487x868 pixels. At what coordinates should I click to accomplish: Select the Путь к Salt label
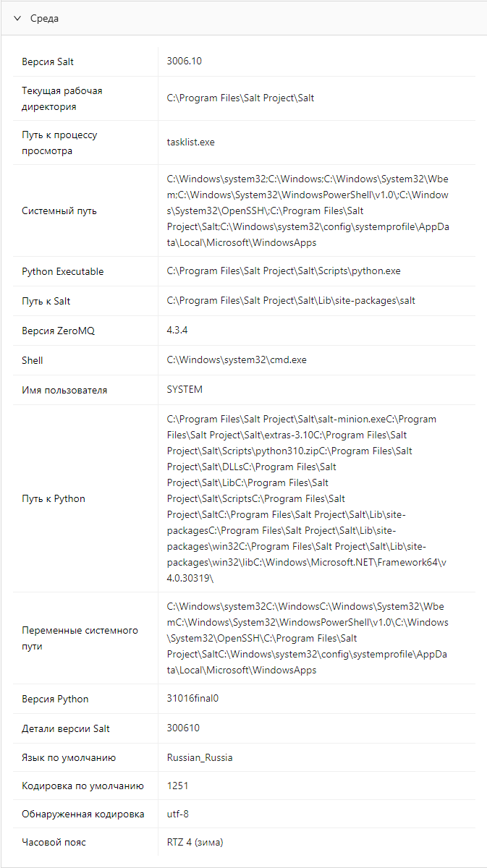pyautogui.click(x=46, y=301)
